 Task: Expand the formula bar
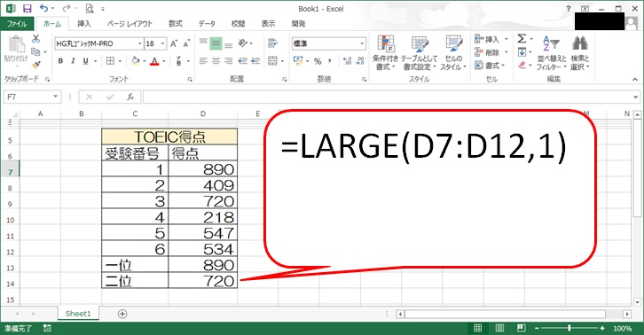tap(636, 97)
